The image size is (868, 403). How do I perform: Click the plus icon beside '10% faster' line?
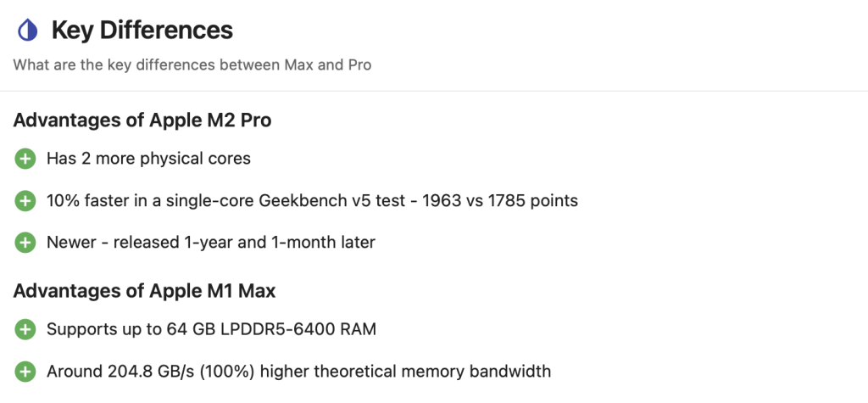pos(25,201)
